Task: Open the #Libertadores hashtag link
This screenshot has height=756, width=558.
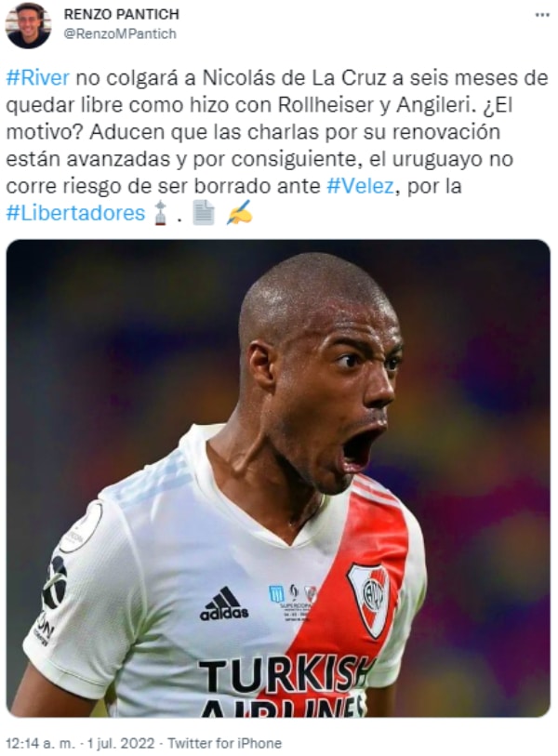Action: (75, 213)
